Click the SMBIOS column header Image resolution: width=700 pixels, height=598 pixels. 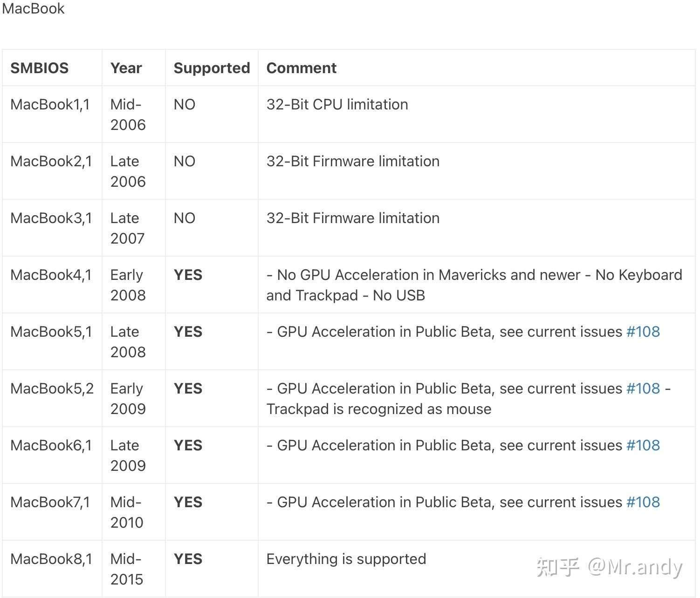[40, 68]
